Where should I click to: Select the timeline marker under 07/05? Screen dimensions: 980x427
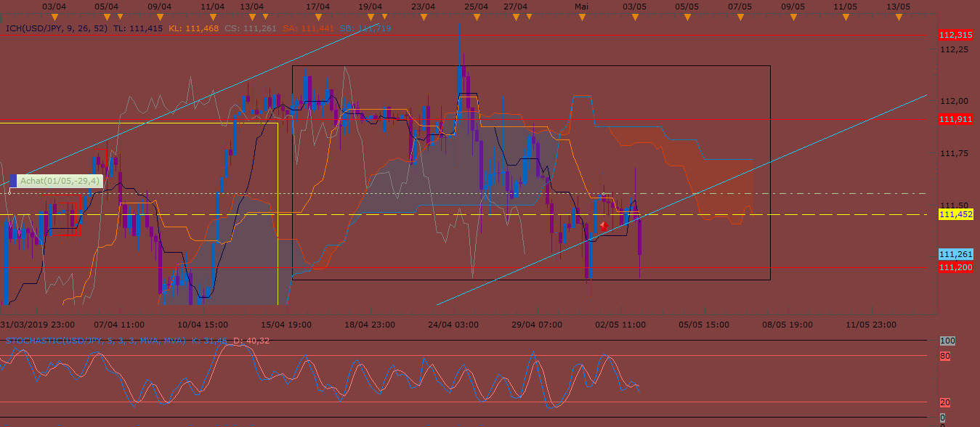tap(740, 16)
